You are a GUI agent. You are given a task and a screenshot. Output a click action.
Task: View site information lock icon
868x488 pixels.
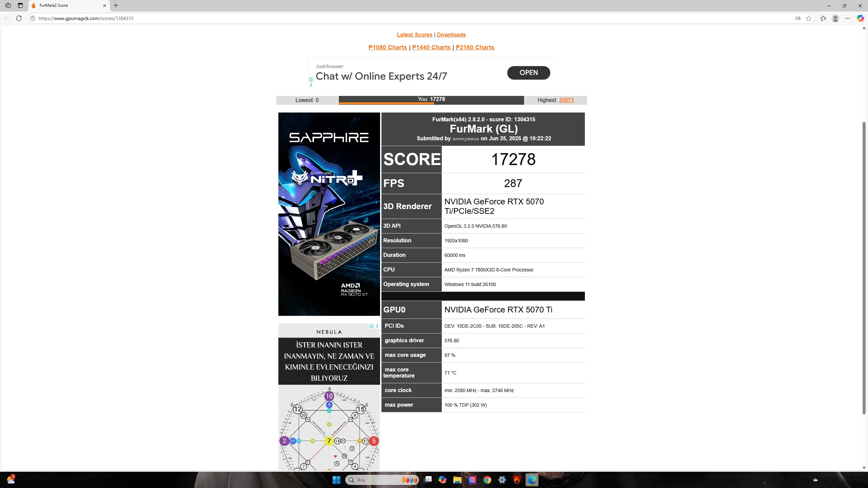(33, 18)
